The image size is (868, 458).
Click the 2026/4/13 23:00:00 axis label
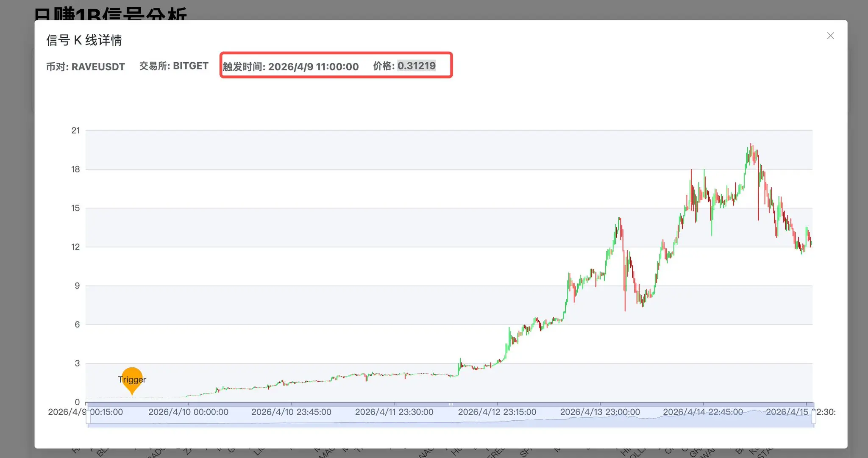coord(600,412)
